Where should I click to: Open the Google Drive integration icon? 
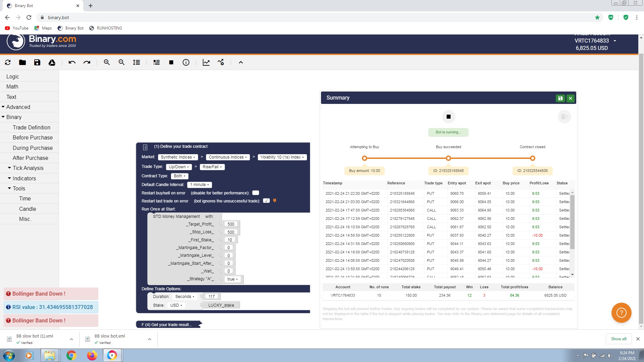click(52, 62)
